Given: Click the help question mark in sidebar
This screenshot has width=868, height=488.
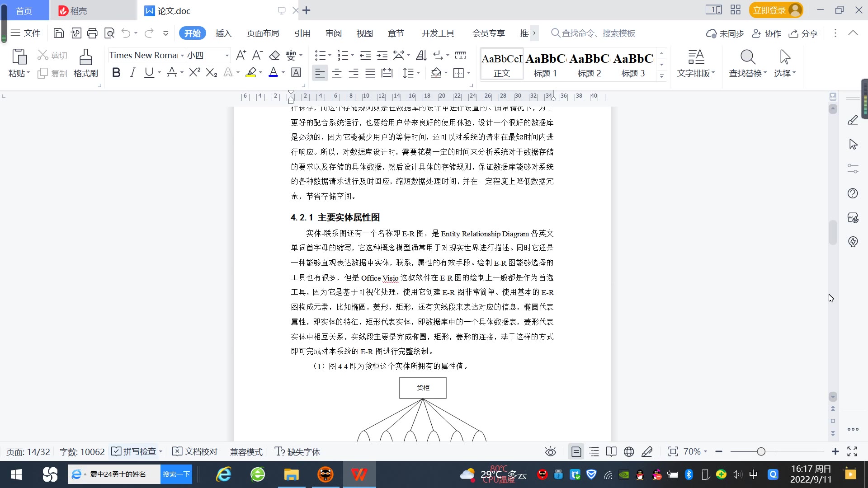Looking at the screenshot, I should tap(853, 193).
